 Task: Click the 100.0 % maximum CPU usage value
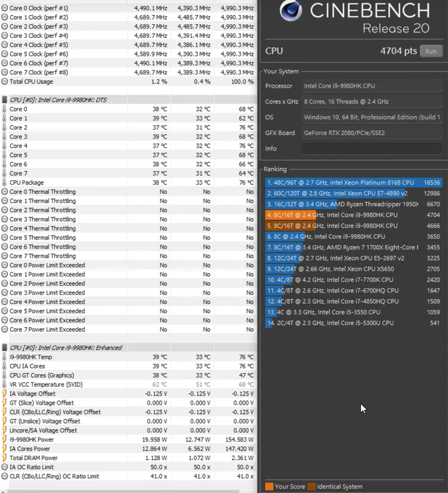[242, 81]
